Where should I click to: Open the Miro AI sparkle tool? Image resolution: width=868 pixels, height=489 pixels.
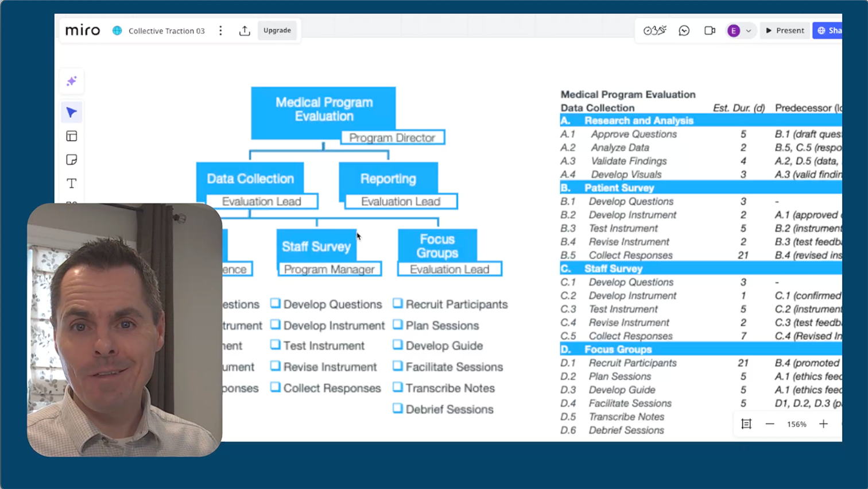click(x=72, y=82)
